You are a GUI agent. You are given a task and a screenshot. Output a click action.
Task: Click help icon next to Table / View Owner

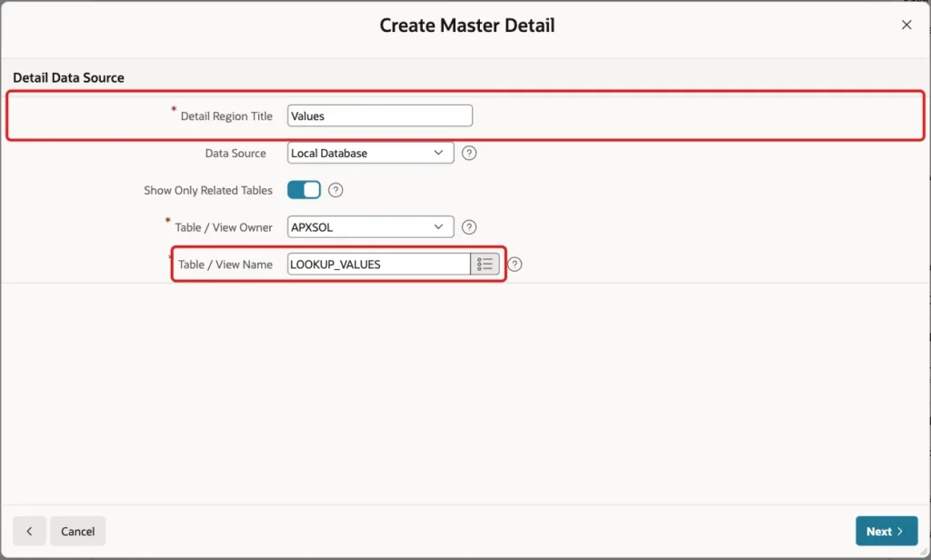point(469,227)
